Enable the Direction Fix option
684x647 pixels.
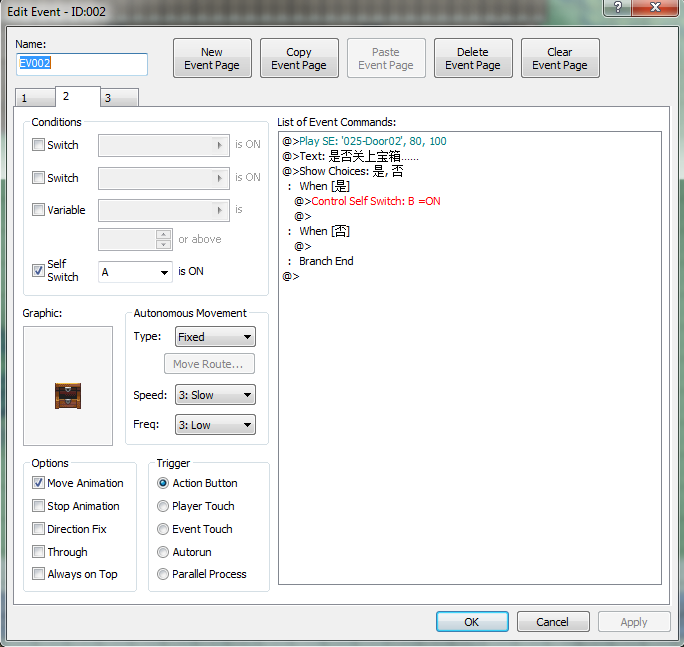pos(38,529)
